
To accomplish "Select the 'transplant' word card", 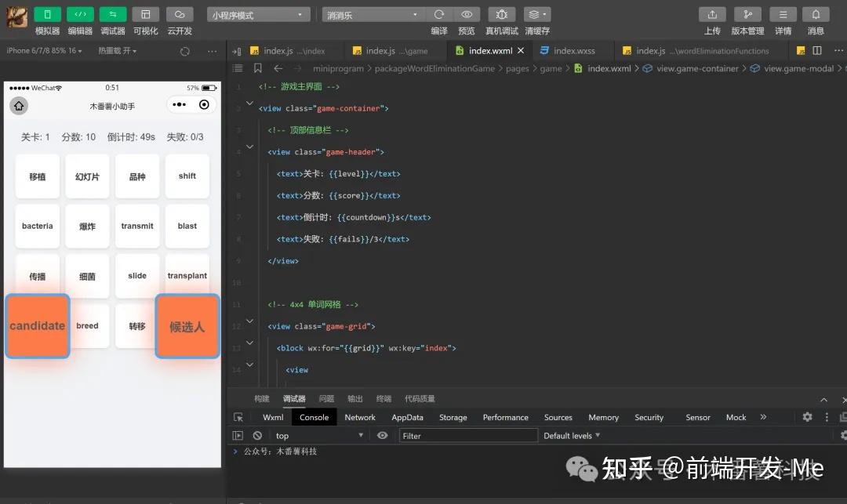I will click(187, 276).
